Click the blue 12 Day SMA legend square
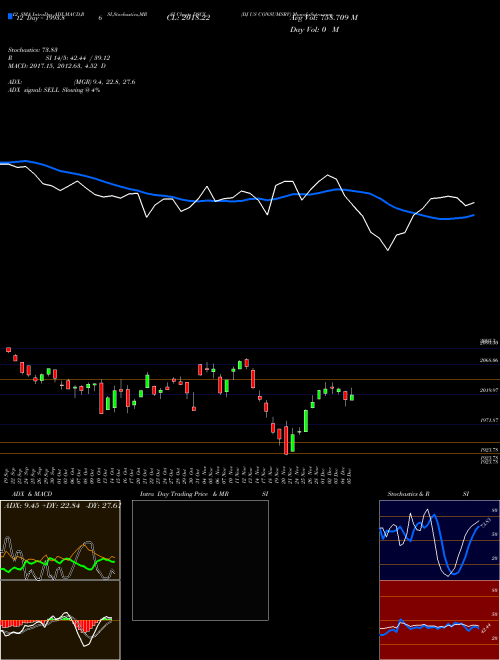Image resolution: width=500 pixels, height=660 pixels. [x=10, y=16]
